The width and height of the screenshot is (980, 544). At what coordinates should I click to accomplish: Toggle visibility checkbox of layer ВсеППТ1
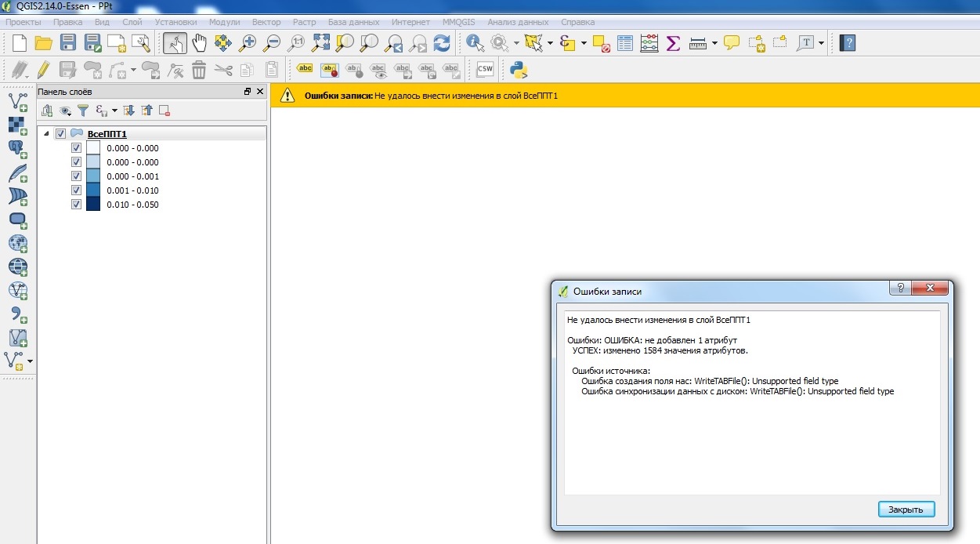pyautogui.click(x=60, y=134)
